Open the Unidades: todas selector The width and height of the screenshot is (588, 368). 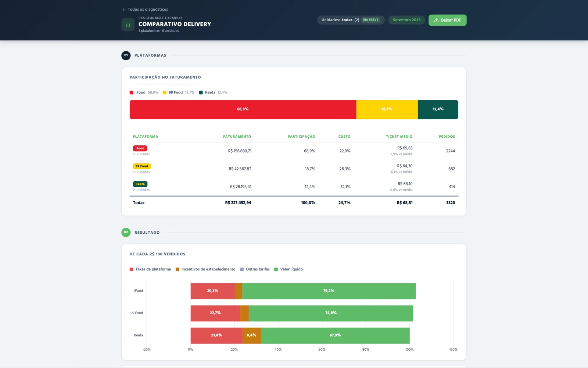pos(351,20)
